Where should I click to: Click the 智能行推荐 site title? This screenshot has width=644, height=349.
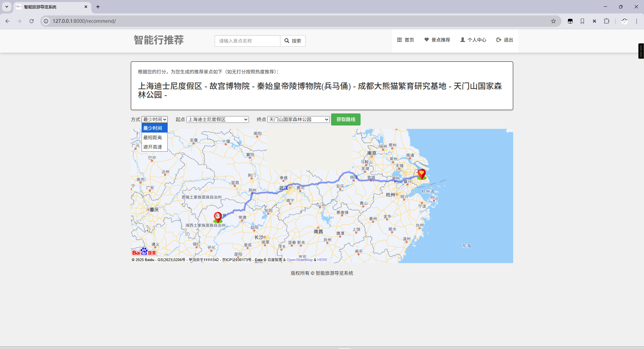[159, 40]
